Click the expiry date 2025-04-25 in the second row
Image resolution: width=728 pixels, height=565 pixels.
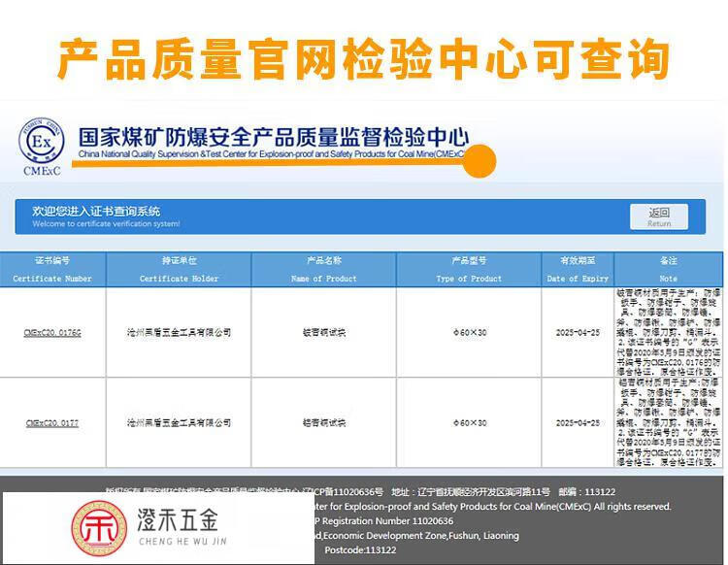[578, 423]
